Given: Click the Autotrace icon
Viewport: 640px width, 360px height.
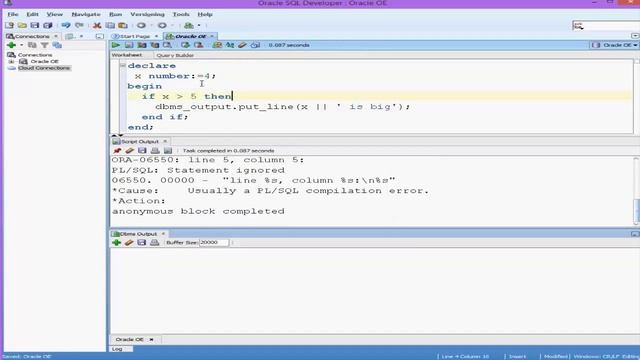Looking at the screenshot, I should [x=155, y=45].
